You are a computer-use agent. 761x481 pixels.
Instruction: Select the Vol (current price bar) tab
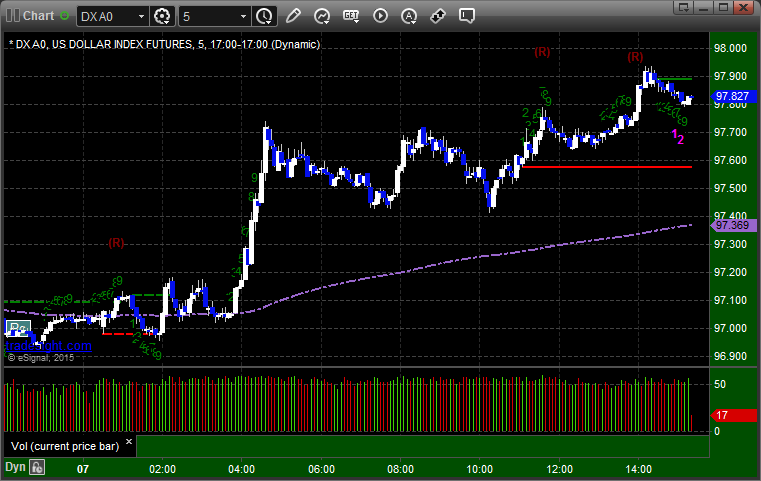(x=65, y=447)
